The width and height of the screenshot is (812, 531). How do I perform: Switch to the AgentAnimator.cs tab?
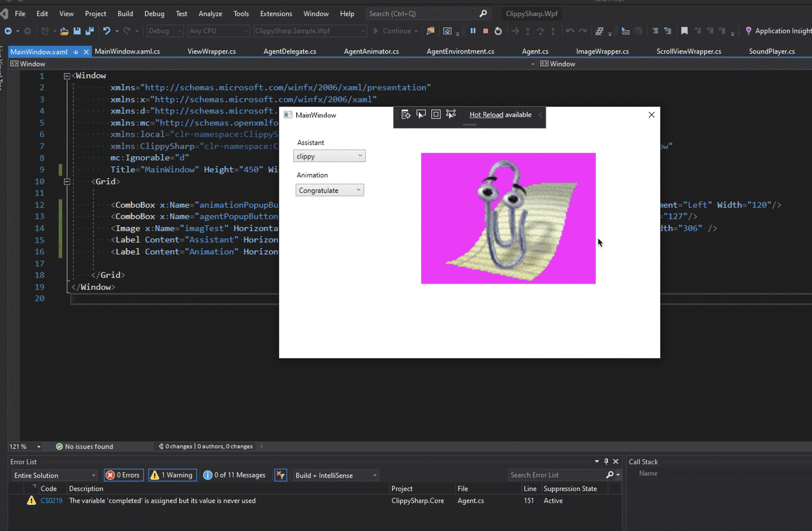(371, 51)
